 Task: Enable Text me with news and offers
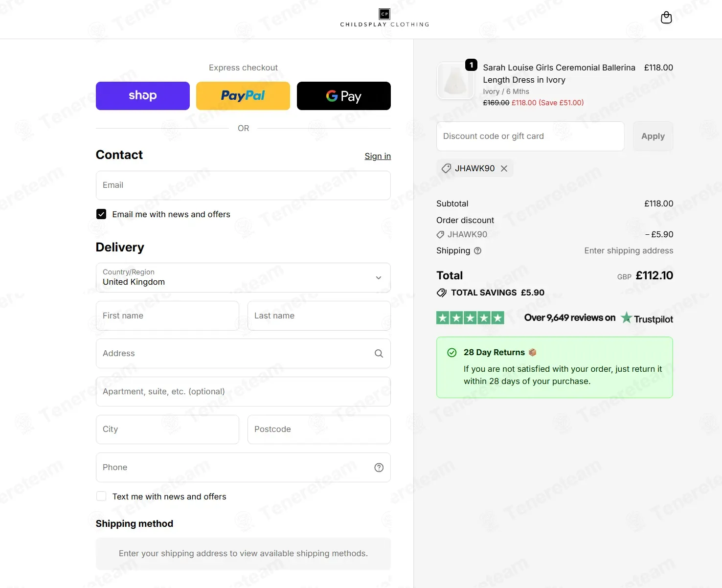[x=101, y=496]
